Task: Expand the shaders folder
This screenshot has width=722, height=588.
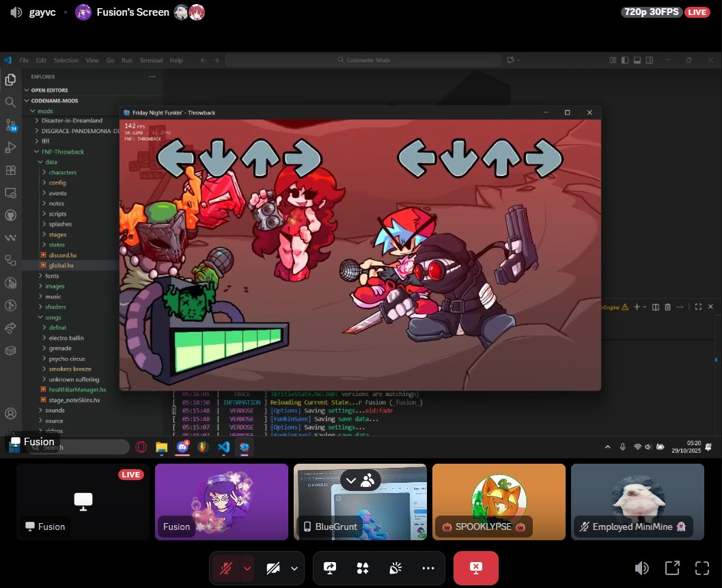Action: (55, 307)
